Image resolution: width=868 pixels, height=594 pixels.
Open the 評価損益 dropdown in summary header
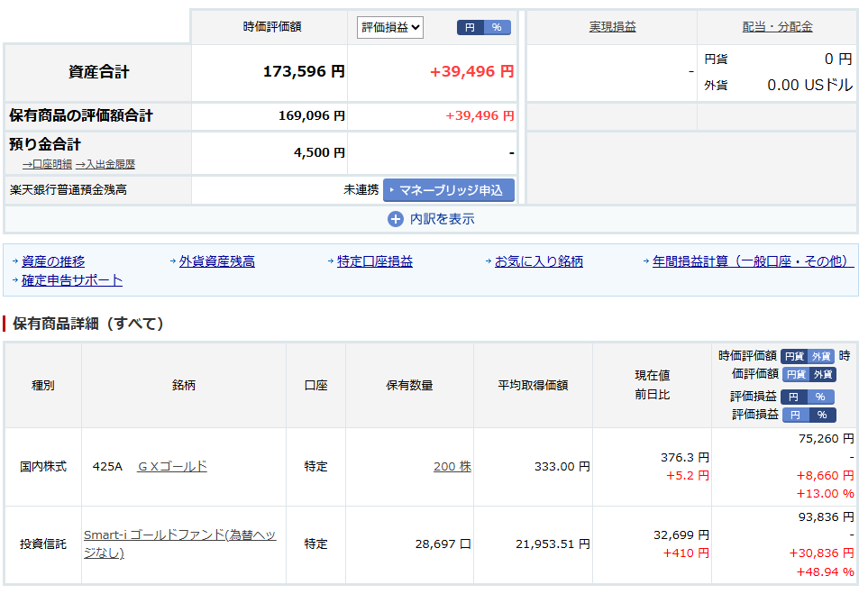(x=390, y=27)
